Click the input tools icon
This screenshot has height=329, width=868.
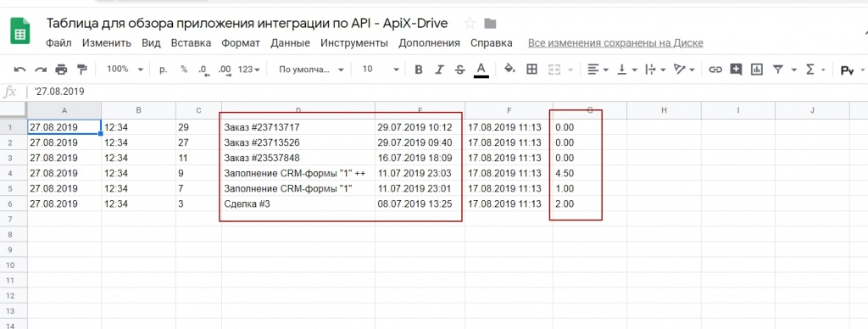coord(847,70)
